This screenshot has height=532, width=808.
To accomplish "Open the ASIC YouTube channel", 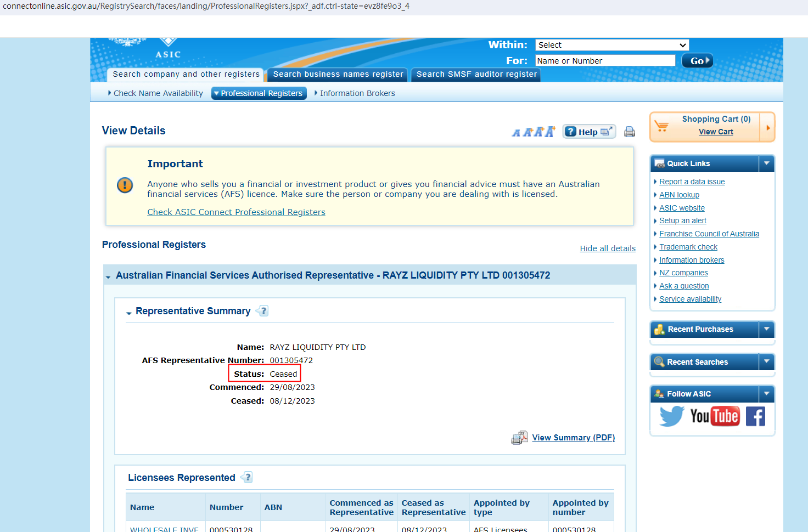I will (x=715, y=416).
